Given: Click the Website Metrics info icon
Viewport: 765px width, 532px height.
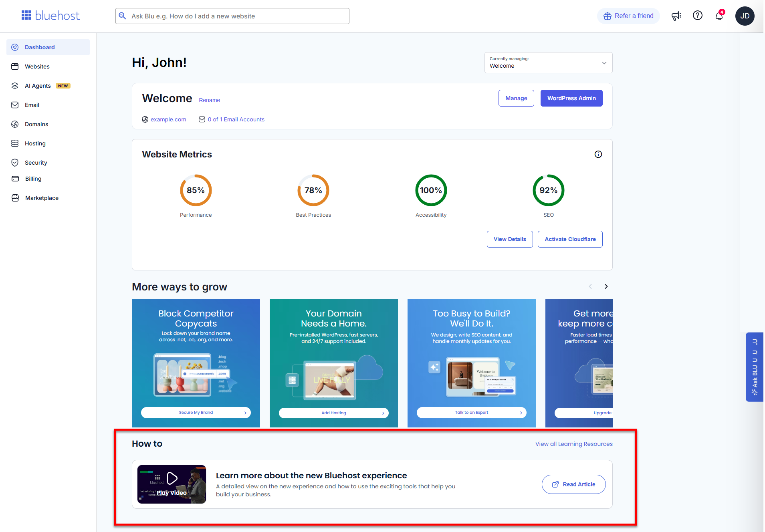Looking at the screenshot, I should click(x=598, y=154).
